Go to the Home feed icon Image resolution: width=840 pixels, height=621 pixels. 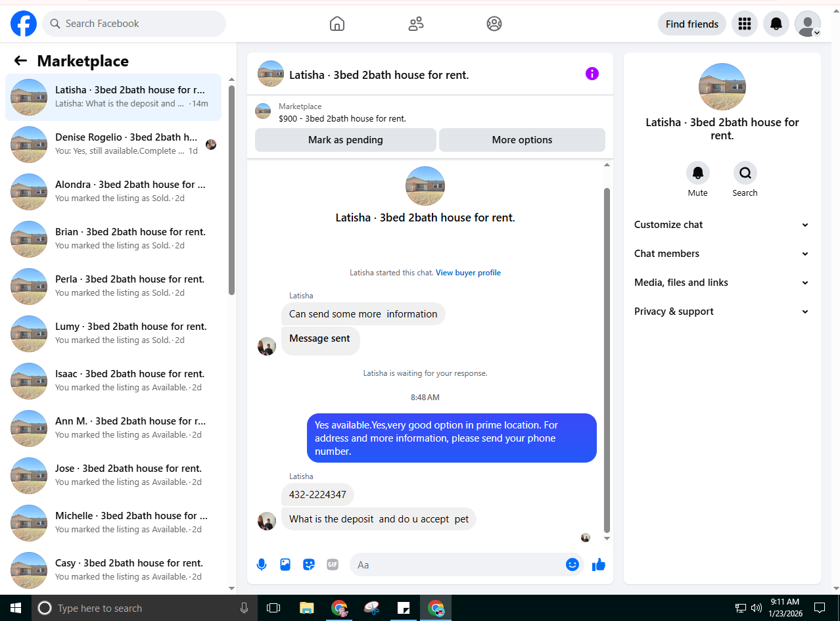tap(337, 24)
